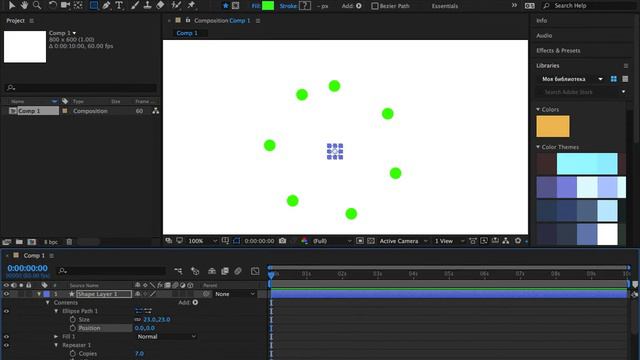Collapse the Contents group
640x360 pixels.
click(x=48, y=302)
